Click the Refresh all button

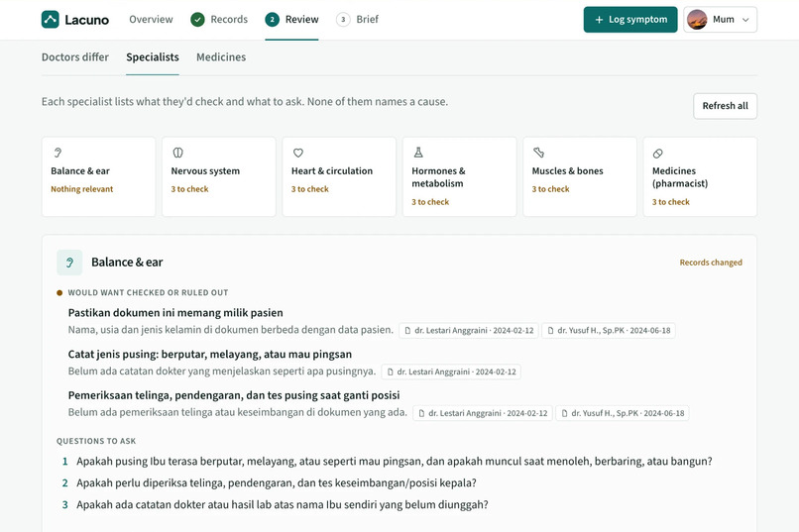(725, 106)
